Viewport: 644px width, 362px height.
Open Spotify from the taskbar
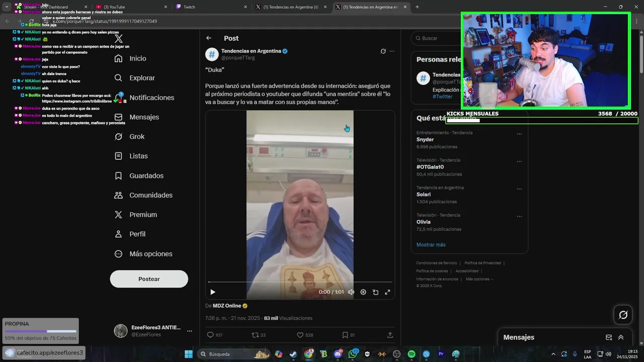(x=412, y=354)
